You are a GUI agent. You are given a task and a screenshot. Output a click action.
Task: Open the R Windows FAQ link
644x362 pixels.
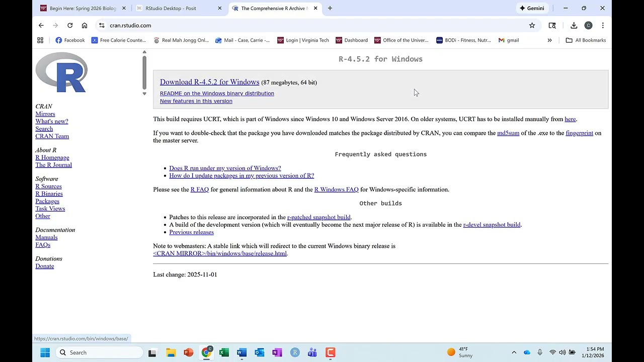(x=336, y=190)
